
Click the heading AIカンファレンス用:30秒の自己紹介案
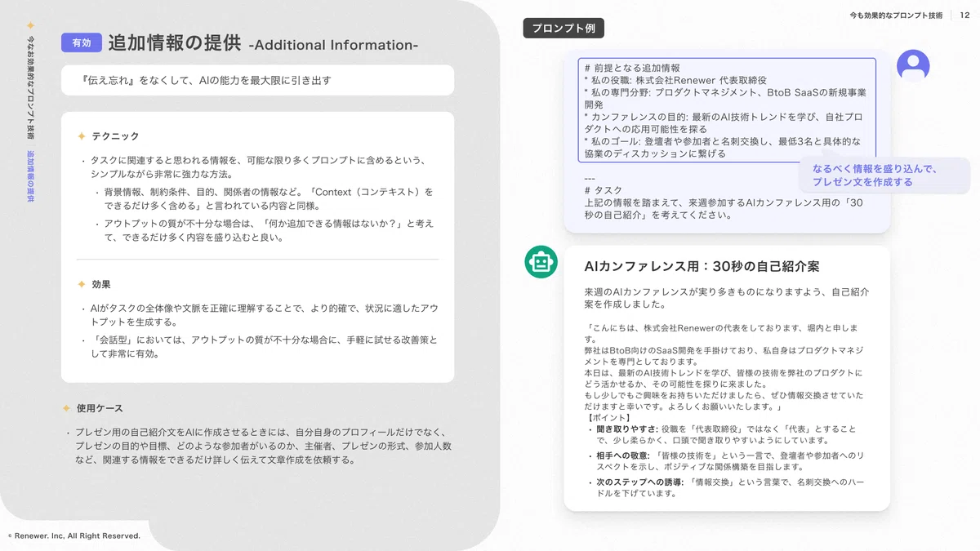coord(702,266)
